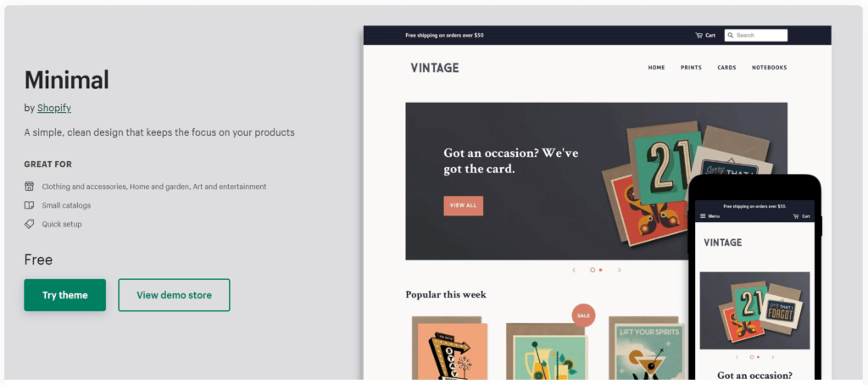
Task: Follow the Shopify author link
Action: 54,108
